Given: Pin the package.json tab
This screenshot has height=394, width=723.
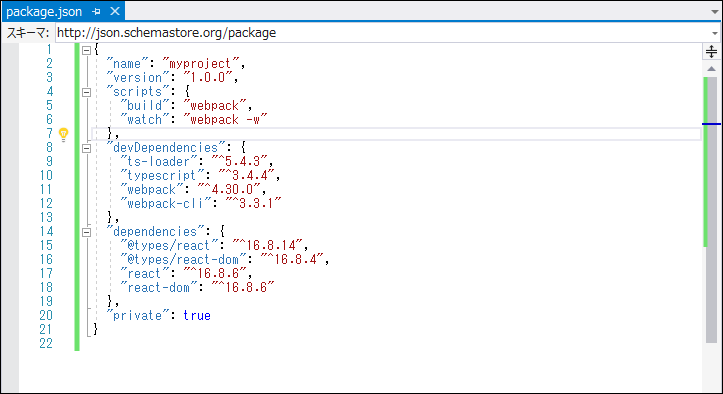Looking at the screenshot, I should [x=96, y=12].
